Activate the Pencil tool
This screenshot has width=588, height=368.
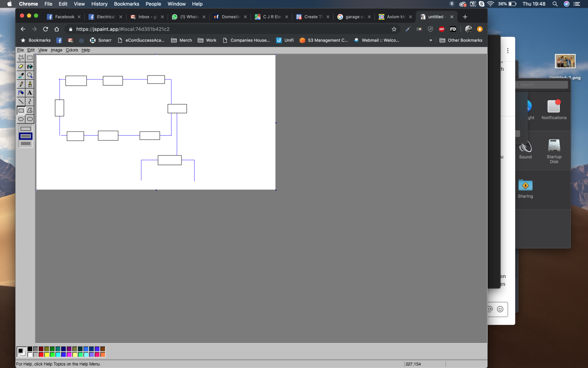click(x=21, y=84)
